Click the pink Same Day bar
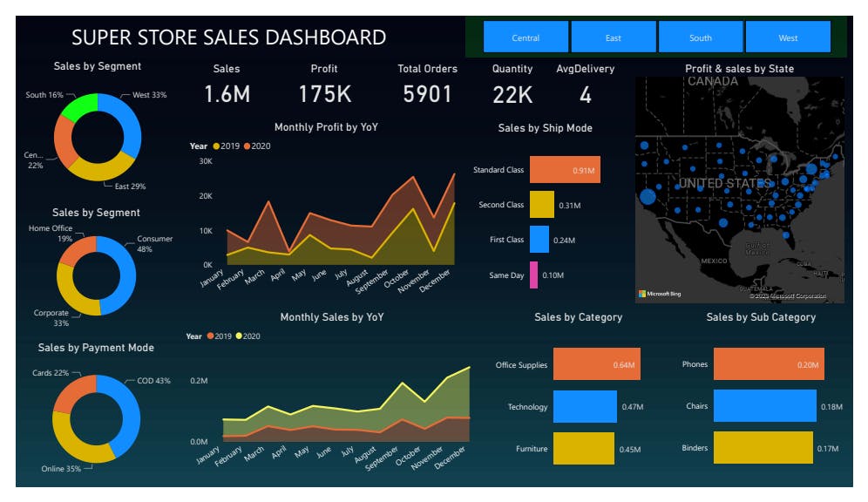868x502 pixels. click(x=533, y=275)
